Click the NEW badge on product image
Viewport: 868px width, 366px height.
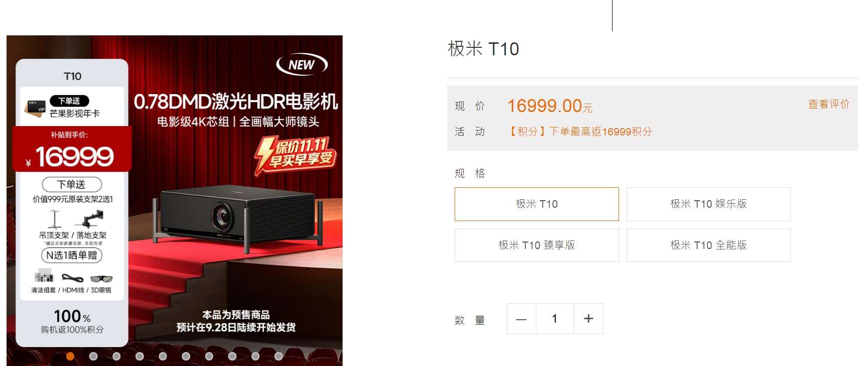[302, 65]
